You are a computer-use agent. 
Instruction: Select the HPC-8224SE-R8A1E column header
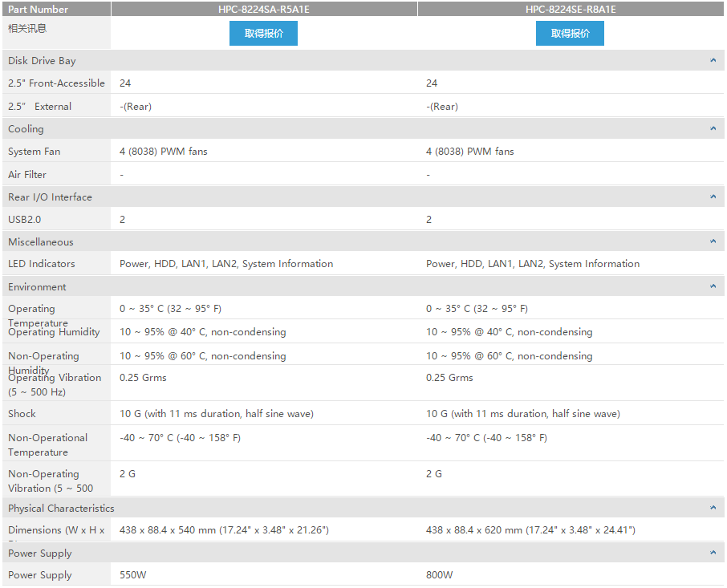point(571,10)
